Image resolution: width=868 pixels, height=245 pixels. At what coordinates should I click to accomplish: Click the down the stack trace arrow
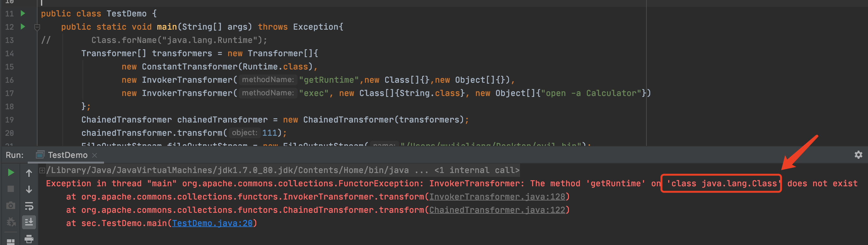(29, 189)
